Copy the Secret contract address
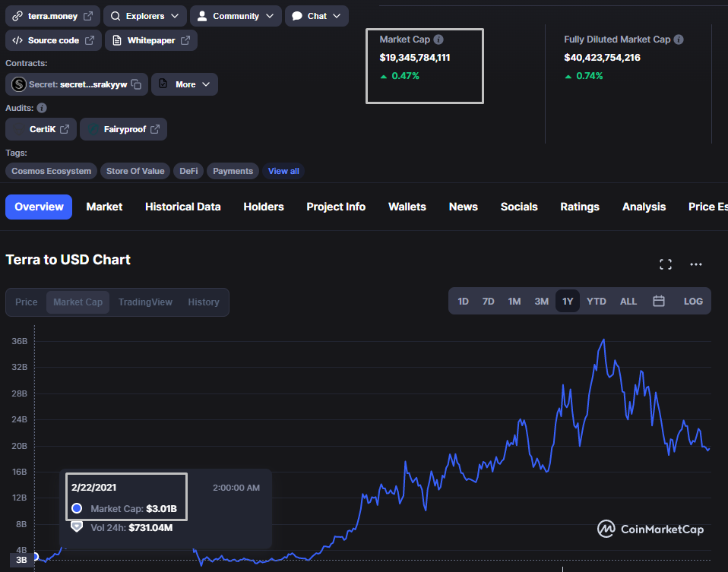This screenshot has height=572, width=728. pyautogui.click(x=136, y=84)
